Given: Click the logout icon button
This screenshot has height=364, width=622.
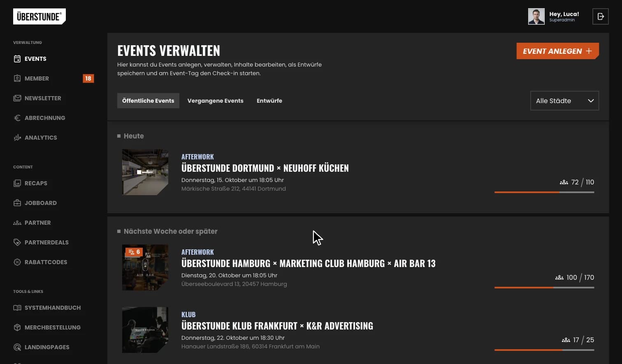Looking at the screenshot, I should (600, 16).
